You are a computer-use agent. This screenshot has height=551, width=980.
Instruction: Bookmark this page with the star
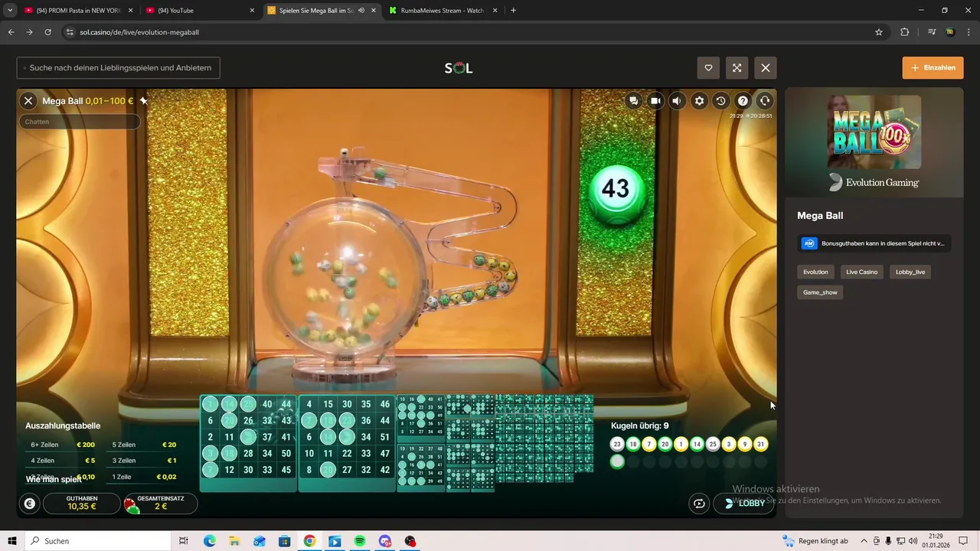[x=879, y=32]
